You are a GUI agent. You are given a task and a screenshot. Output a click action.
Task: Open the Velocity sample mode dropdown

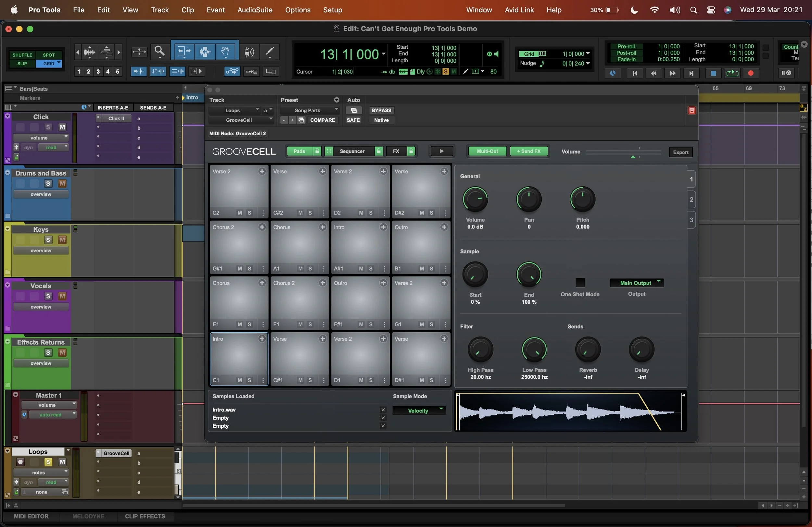coord(419,411)
